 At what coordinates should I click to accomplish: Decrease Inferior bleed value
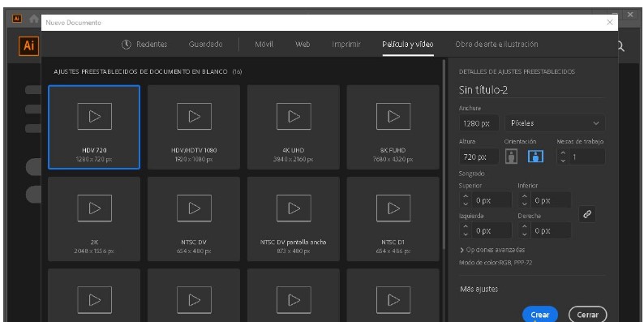pos(524,204)
